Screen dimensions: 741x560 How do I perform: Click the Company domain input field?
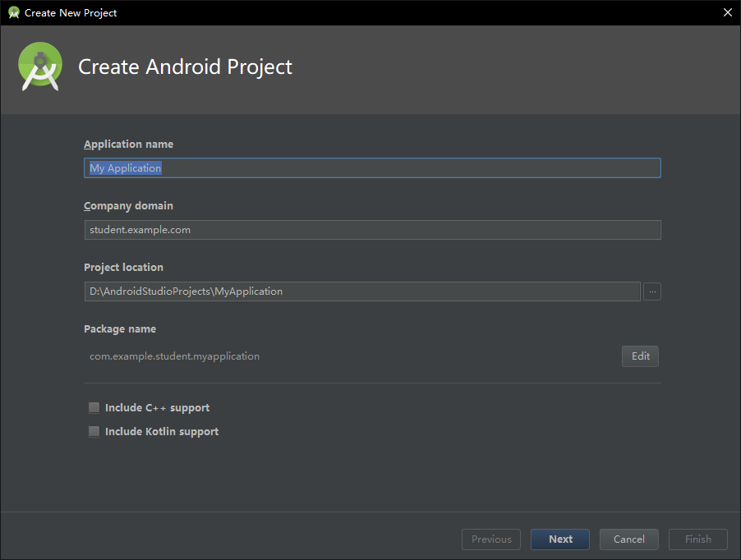coord(372,230)
